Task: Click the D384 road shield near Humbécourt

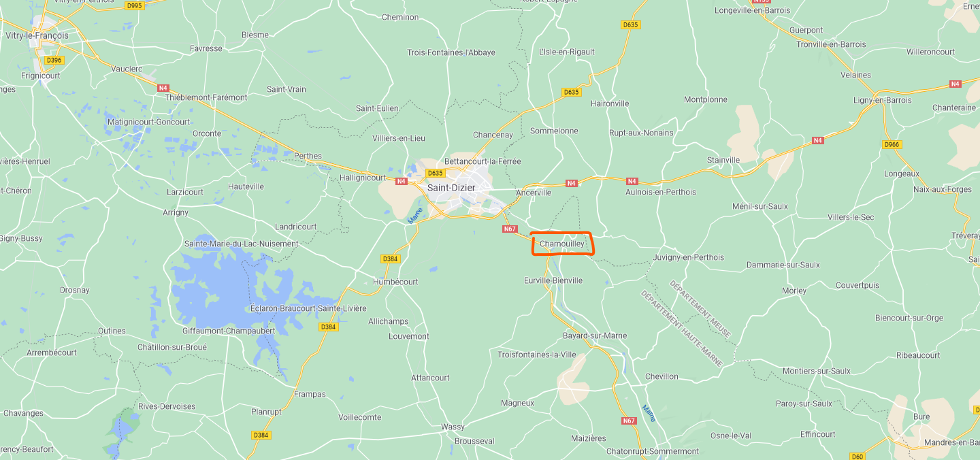Action: [x=390, y=259]
